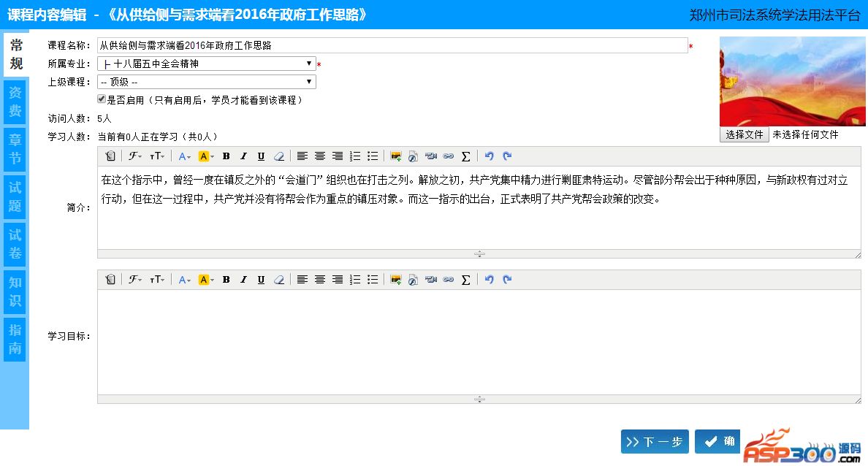Screen dimensions: 868x466
Task: Click remove-format eraser in 简介 editor
Action: click(279, 156)
